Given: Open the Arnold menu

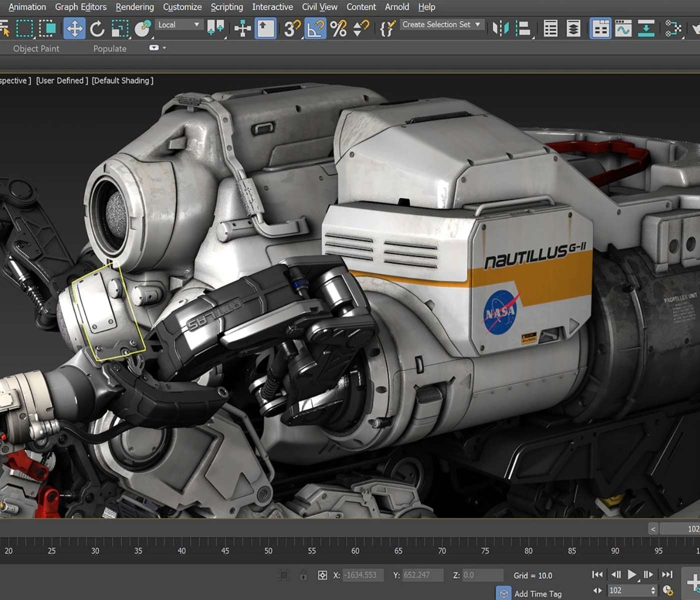Looking at the screenshot, I should 397,7.
